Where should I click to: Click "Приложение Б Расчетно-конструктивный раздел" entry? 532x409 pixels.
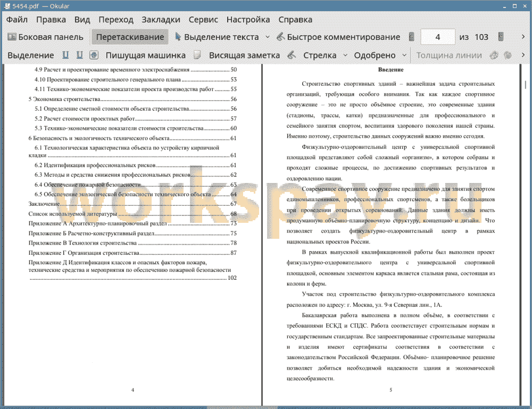[132, 233]
